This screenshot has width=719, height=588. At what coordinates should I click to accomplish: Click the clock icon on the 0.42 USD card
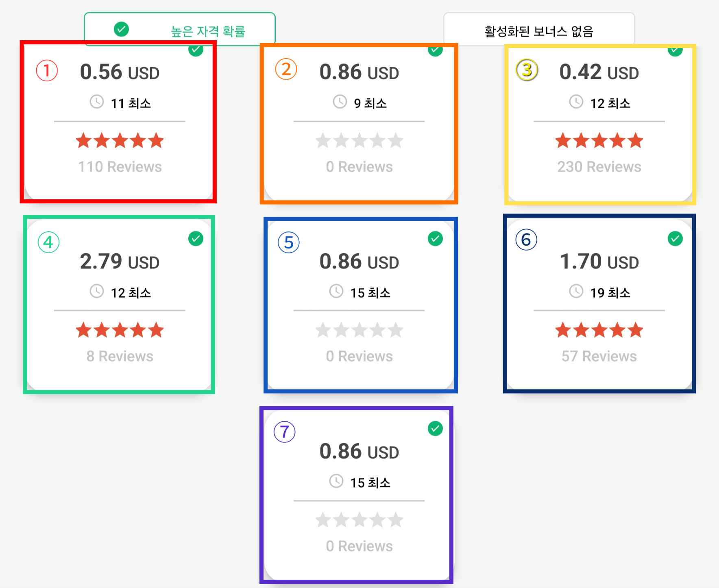point(576,102)
